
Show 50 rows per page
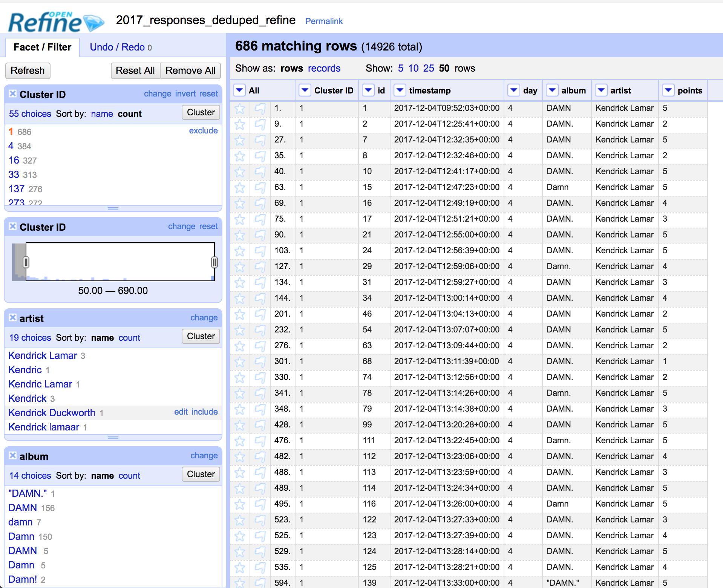[444, 68]
